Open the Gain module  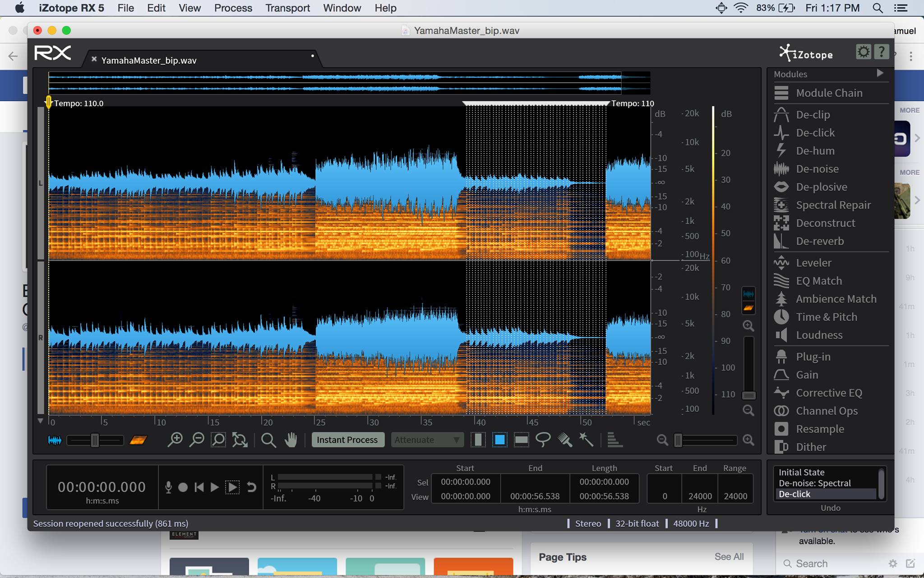coord(807,375)
